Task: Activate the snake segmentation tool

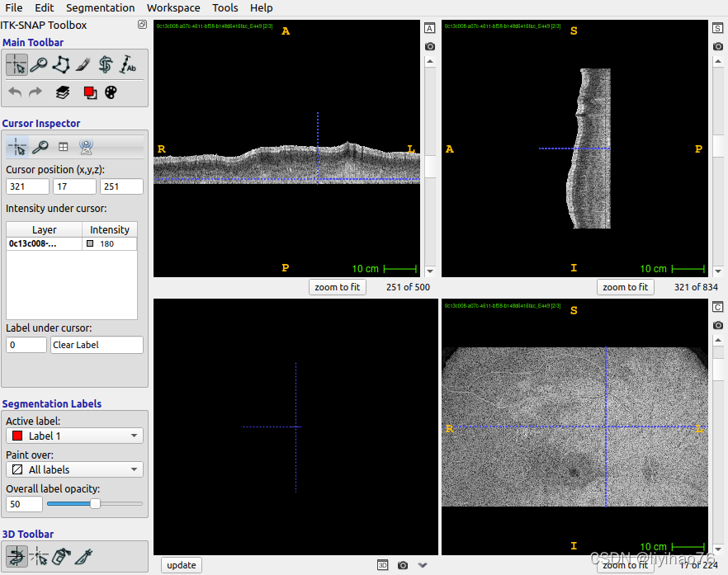Action: point(106,64)
